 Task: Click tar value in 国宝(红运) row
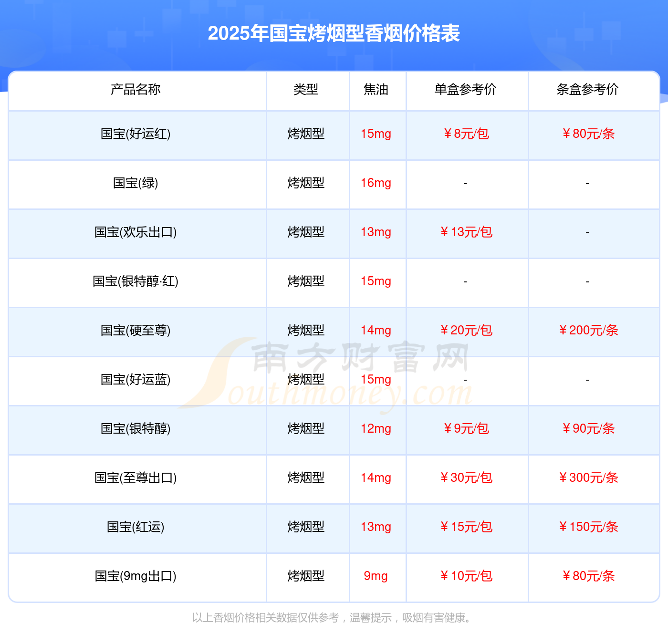(x=376, y=527)
